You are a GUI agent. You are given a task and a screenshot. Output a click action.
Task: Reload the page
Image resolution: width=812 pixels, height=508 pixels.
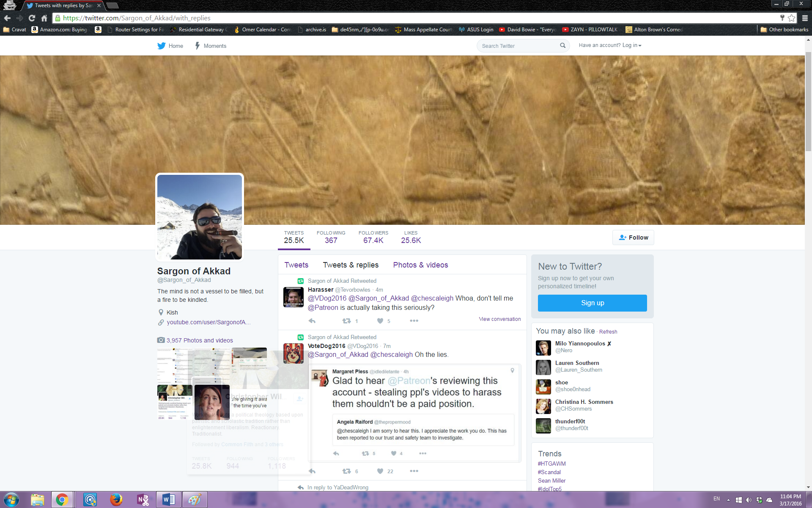32,18
